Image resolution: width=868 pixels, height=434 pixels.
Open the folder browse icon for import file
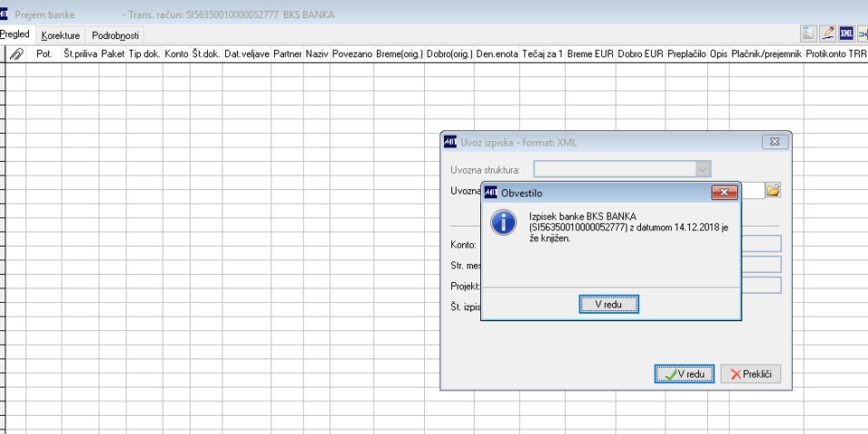coord(773,191)
